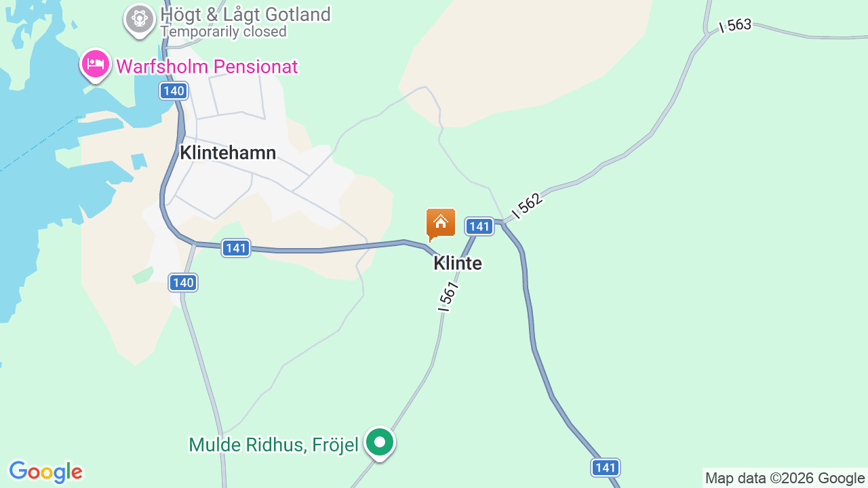The image size is (868, 488).
Task: Open the Google logo link
Action: [x=45, y=472]
